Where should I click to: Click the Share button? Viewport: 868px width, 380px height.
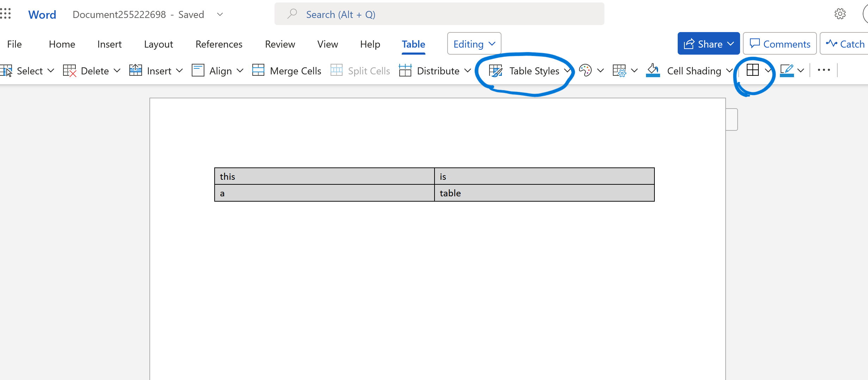[708, 43]
